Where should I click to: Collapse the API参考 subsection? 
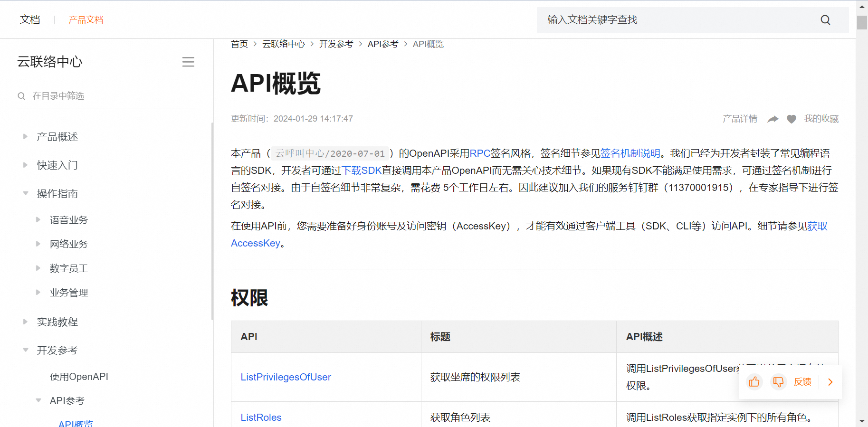[x=38, y=400]
